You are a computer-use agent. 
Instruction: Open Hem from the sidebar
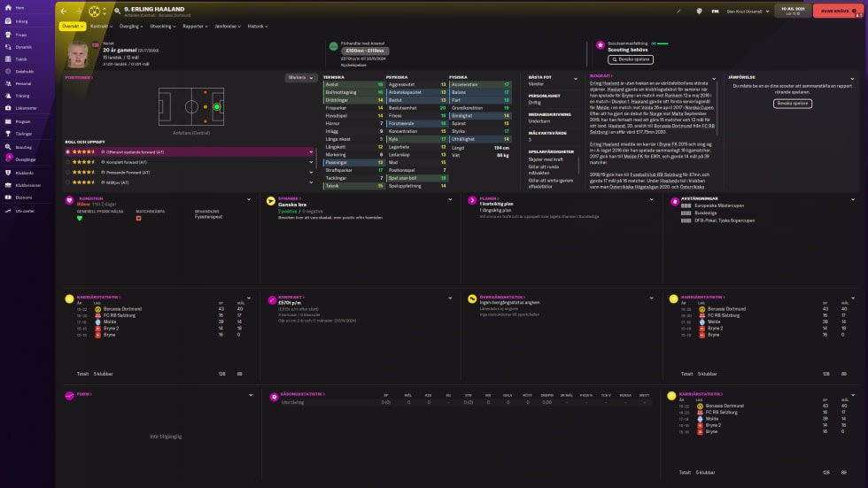pos(19,8)
